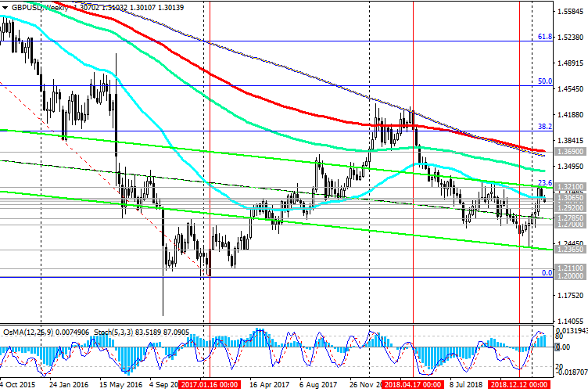588x392 pixels.
Task: Click the 1.14055 price axis label
Action: click(571, 322)
